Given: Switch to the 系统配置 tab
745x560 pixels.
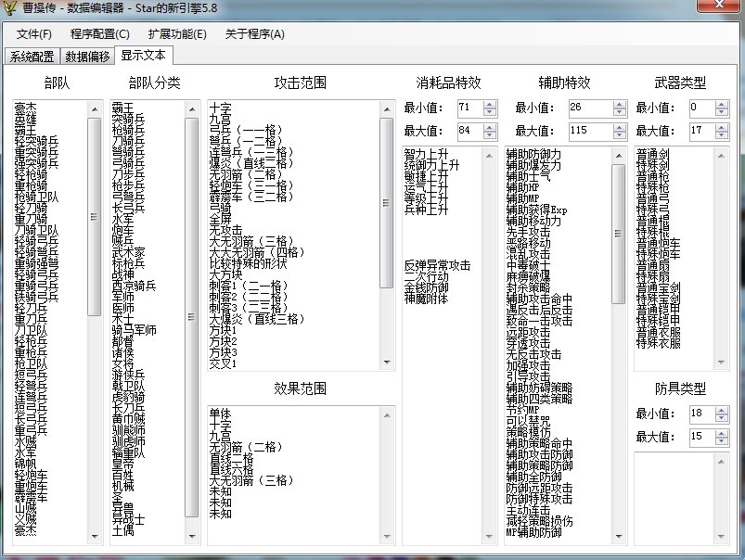Looking at the screenshot, I should pyautogui.click(x=32, y=56).
